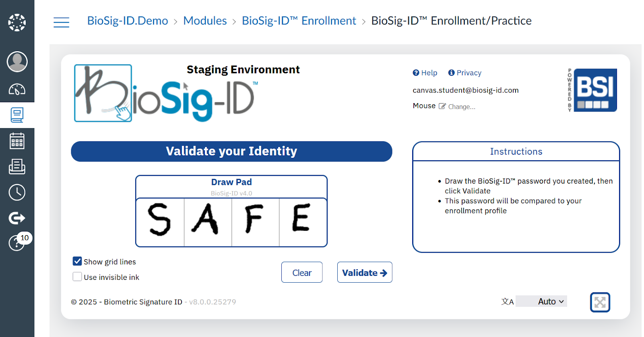Viewport: 644px width, 337px height.
Task: Click the Help icon with badge 10
Action: [17, 243]
